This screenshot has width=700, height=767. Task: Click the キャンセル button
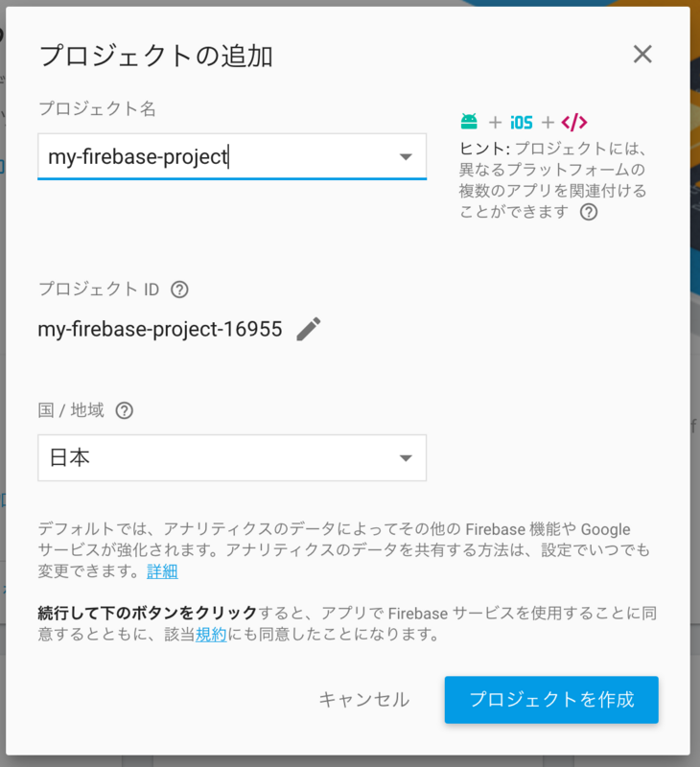point(364,700)
